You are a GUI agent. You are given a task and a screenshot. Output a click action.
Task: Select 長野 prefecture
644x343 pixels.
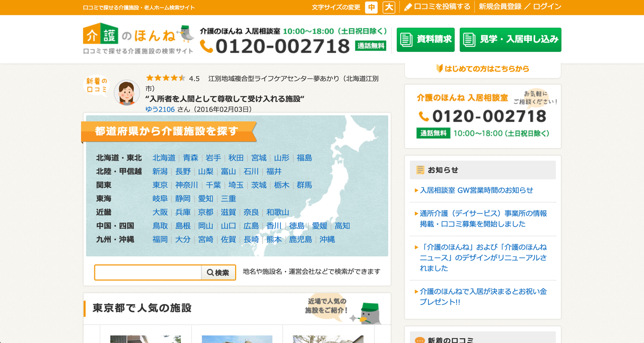pos(183,171)
